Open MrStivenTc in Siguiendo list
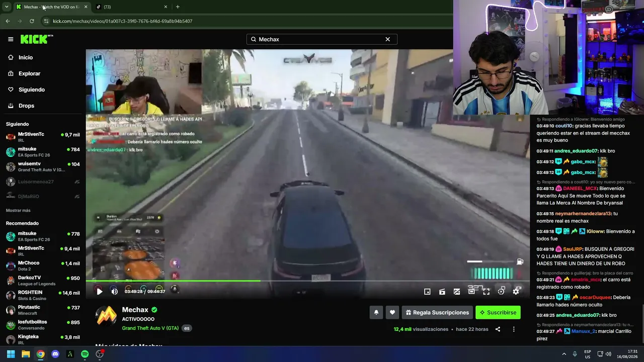Image resolution: width=644 pixels, height=362 pixels. point(43,137)
